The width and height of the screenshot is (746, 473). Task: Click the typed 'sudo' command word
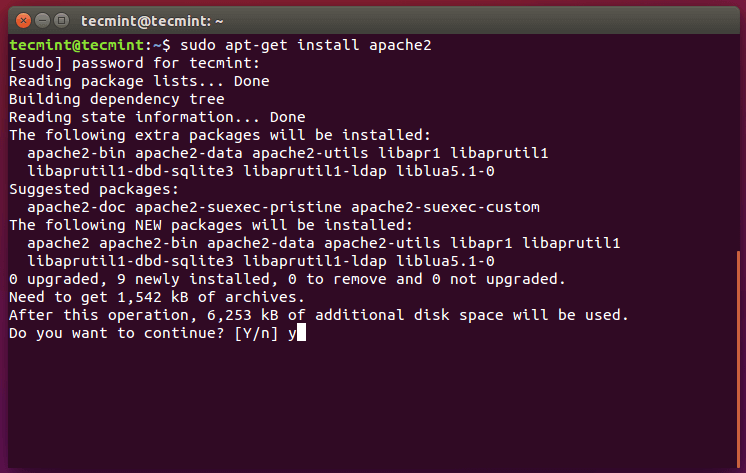click(198, 45)
